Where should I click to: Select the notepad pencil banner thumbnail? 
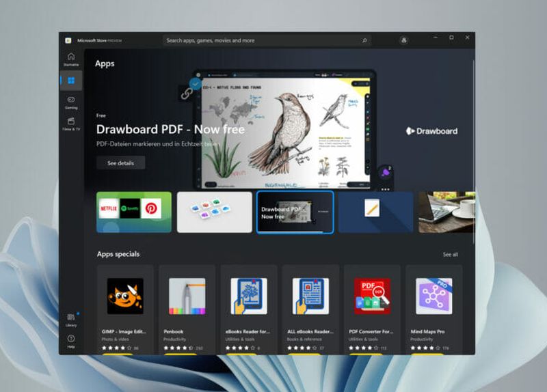(375, 212)
